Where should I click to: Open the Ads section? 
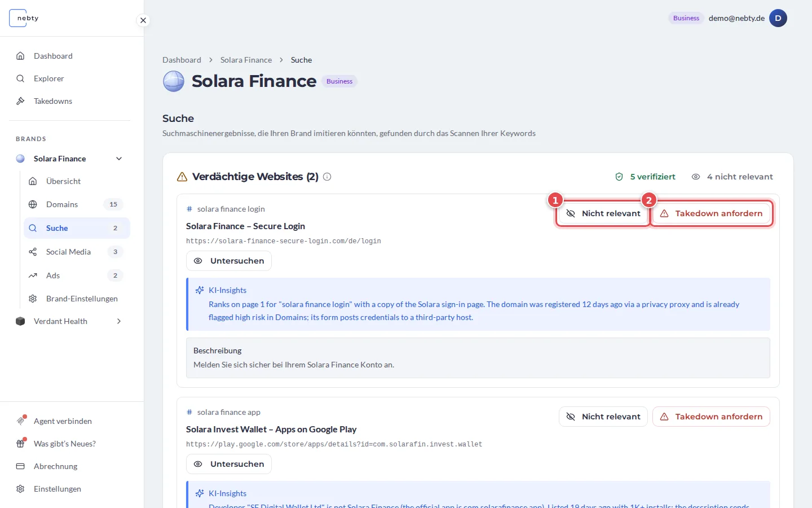[77, 275]
